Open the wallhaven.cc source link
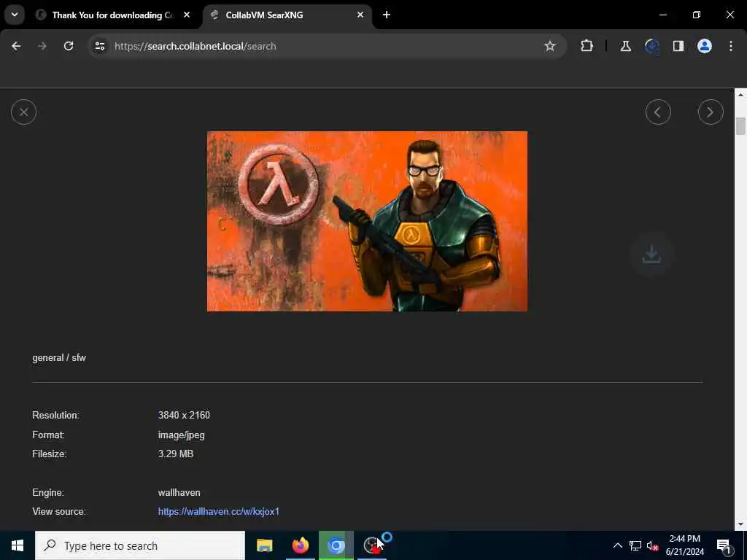 219,511
